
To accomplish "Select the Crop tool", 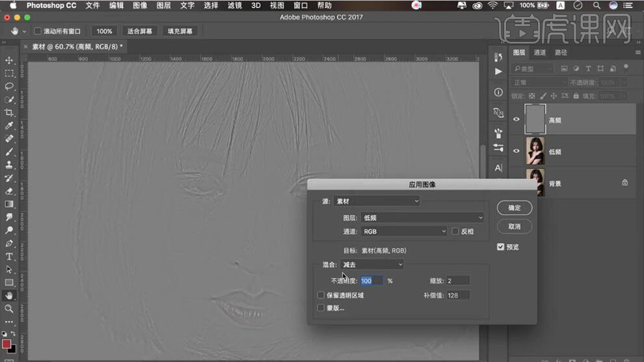I will pos(9,113).
